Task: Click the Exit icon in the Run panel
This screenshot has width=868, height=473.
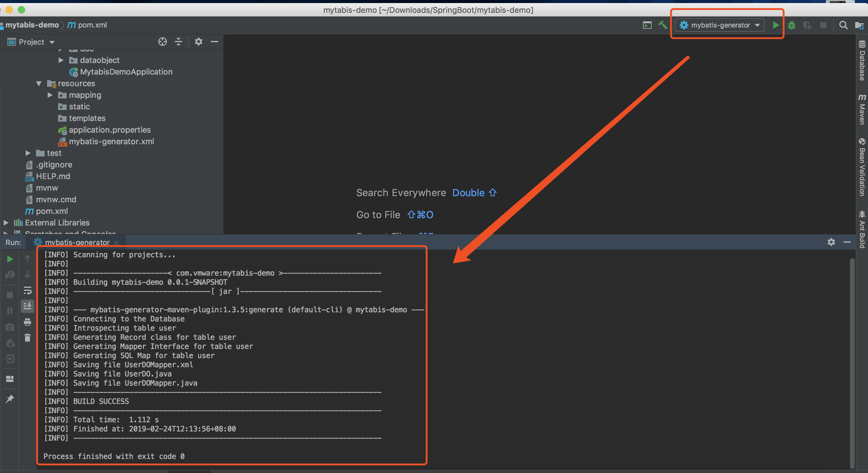Action: pos(10,359)
